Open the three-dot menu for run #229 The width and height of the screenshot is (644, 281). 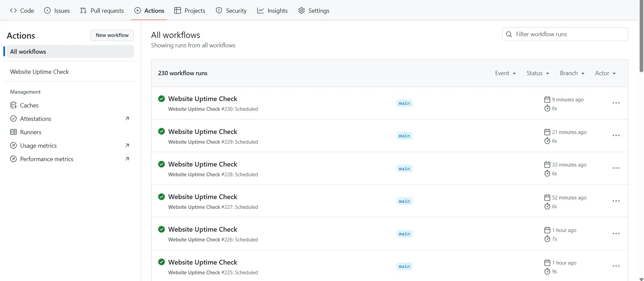616,136
